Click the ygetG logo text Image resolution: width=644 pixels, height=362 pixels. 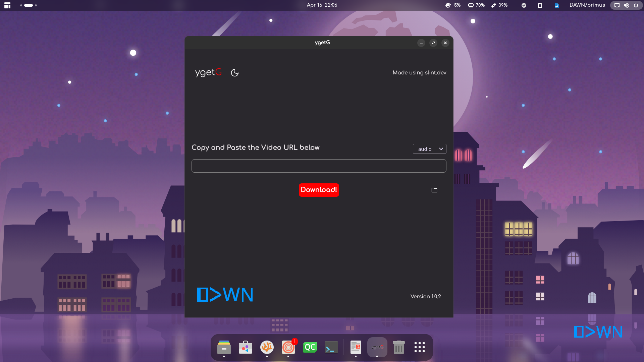point(208,72)
